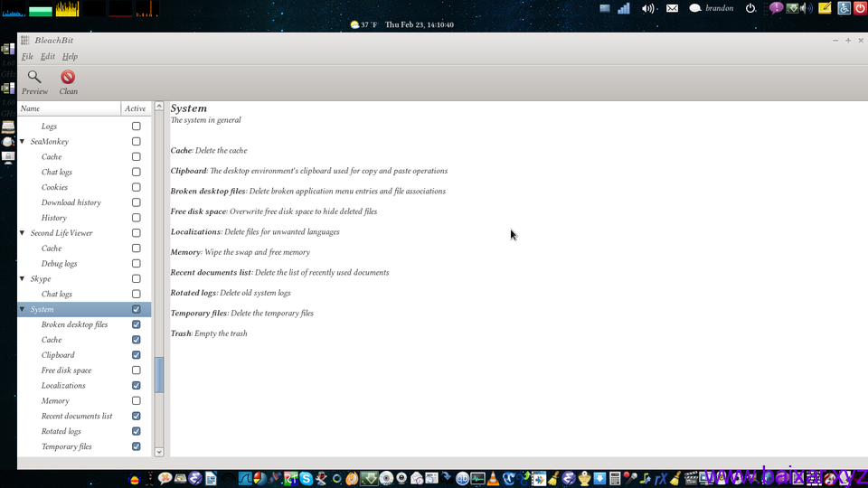Click the red power button icon
Viewport: 868px width, 488px height.
[860, 8]
